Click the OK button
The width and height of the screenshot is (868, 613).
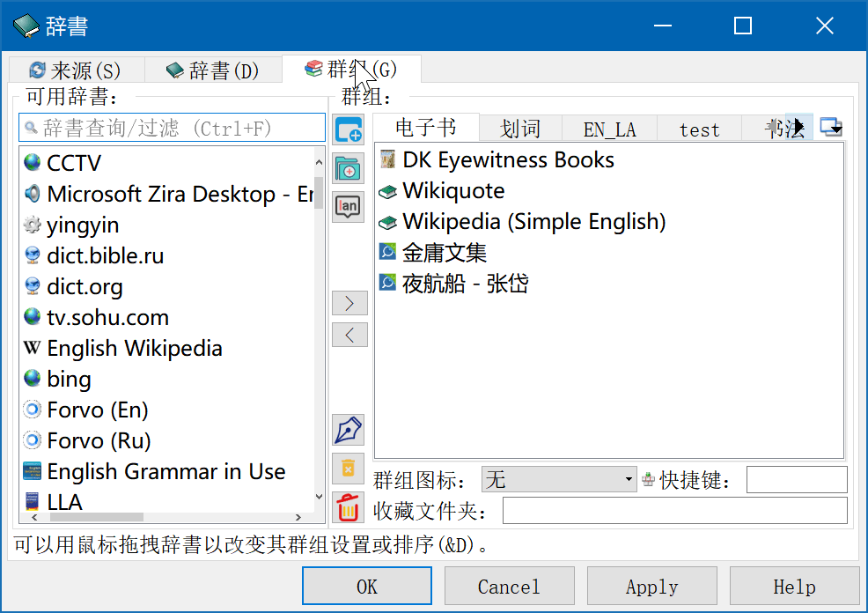(x=367, y=587)
